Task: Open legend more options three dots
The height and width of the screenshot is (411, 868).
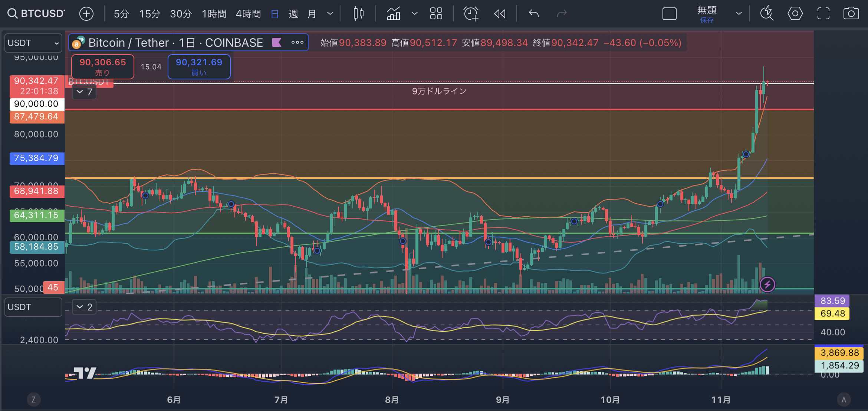Action: [297, 42]
